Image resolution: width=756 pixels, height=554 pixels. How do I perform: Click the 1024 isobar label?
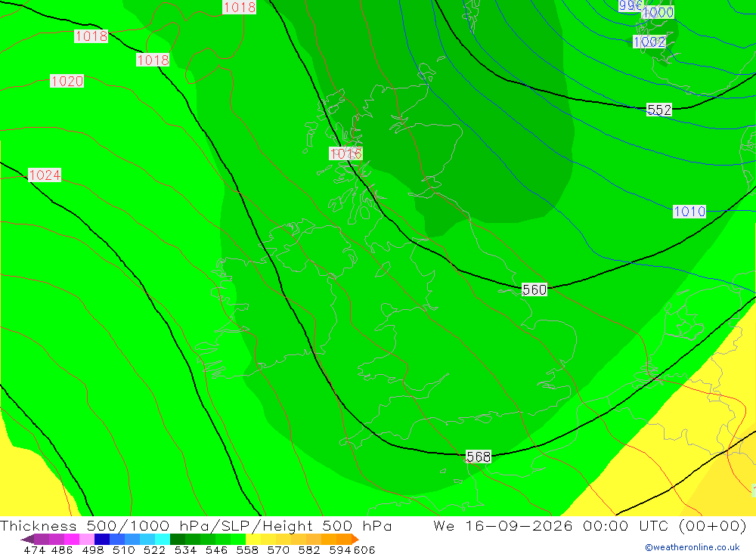(45, 175)
